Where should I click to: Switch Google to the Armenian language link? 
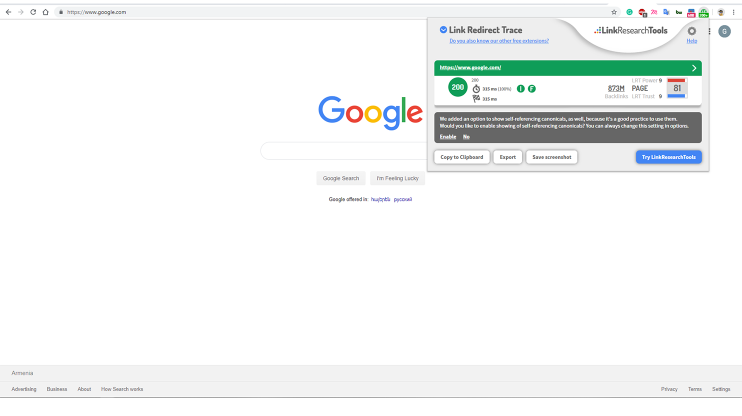[380, 199]
